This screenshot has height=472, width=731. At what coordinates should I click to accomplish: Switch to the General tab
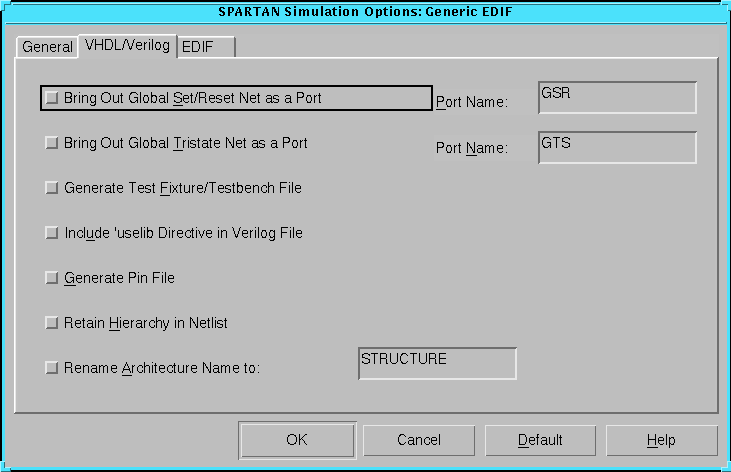pos(47,47)
